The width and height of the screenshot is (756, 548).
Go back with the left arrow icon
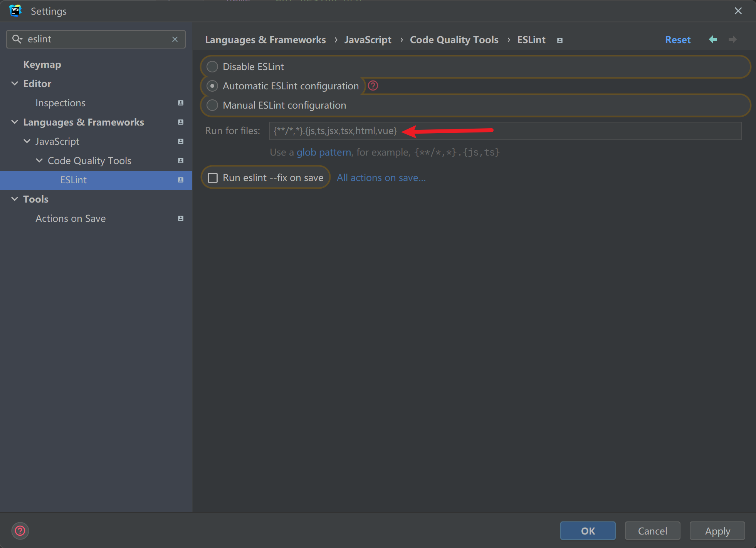tap(713, 39)
